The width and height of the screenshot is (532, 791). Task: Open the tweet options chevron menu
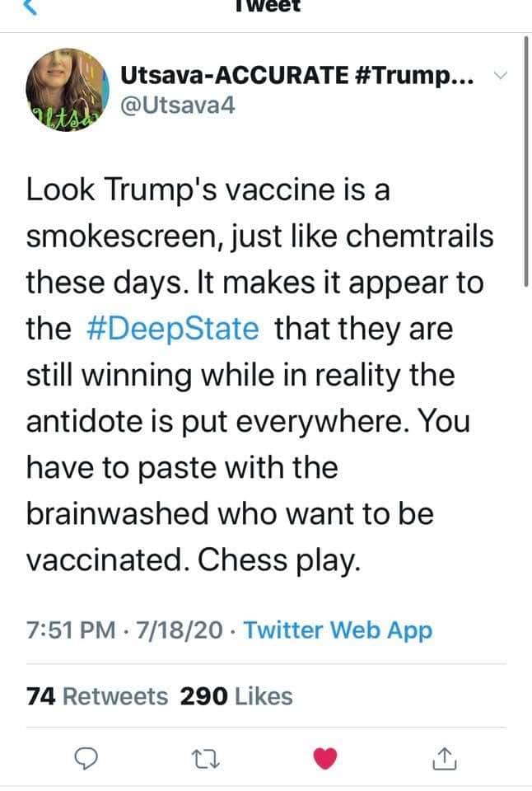coord(499,77)
